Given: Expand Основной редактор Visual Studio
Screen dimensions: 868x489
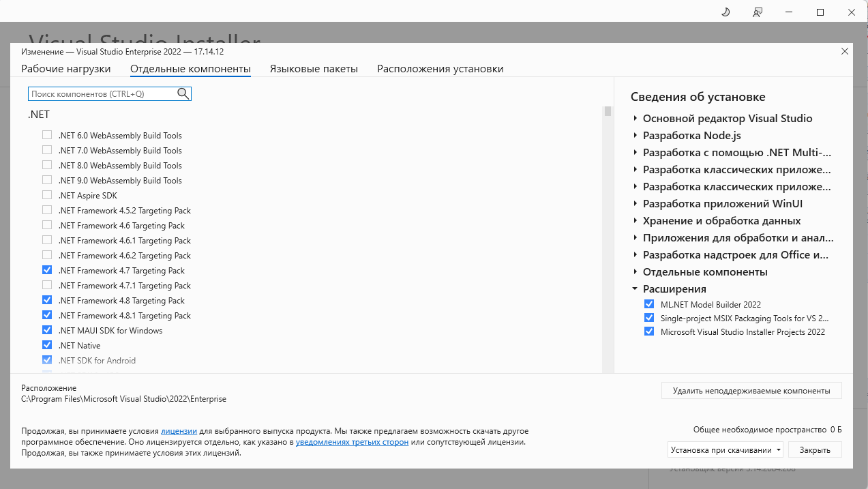Looking at the screenshot, I should (635, 119).
